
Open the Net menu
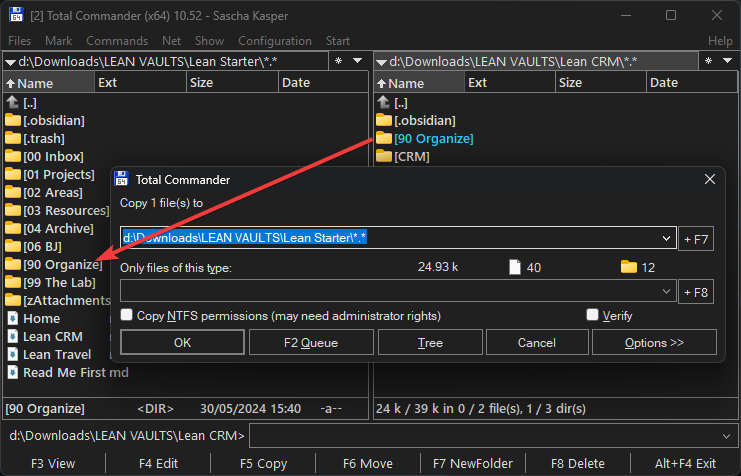[x=172, y=41]
